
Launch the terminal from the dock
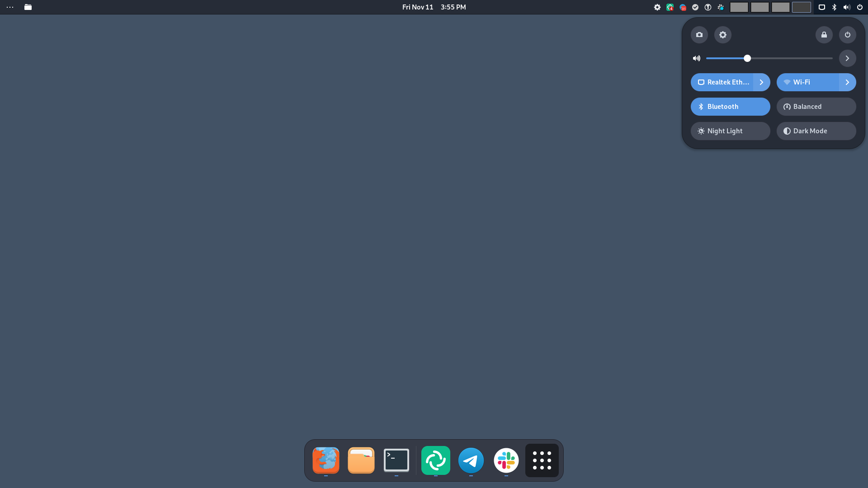(x=396, y=460)
